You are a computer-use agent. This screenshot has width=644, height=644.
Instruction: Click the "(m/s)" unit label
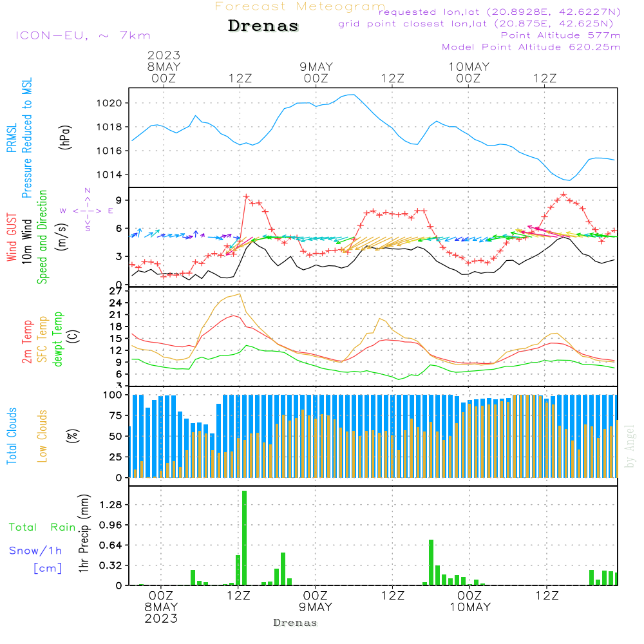[x=62, y=237]
